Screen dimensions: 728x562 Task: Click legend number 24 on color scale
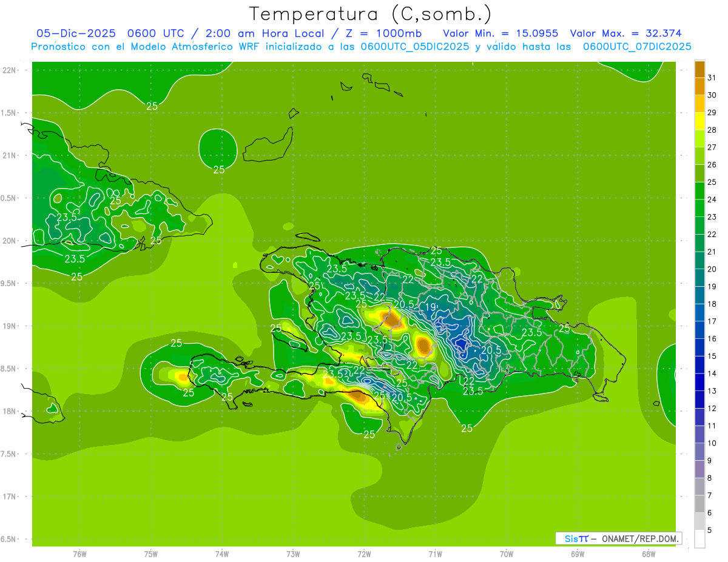pyautogui.click(x=712, y=199)
